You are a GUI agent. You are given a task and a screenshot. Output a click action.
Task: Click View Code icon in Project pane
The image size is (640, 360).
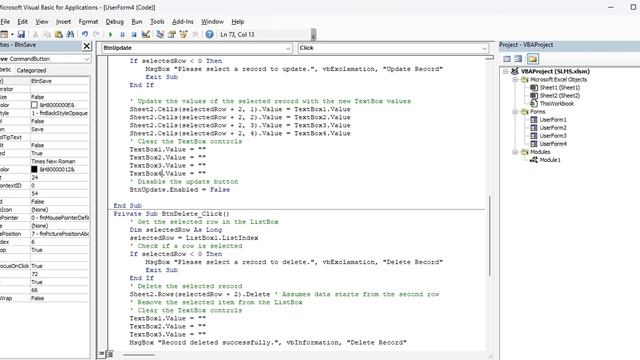507,59
